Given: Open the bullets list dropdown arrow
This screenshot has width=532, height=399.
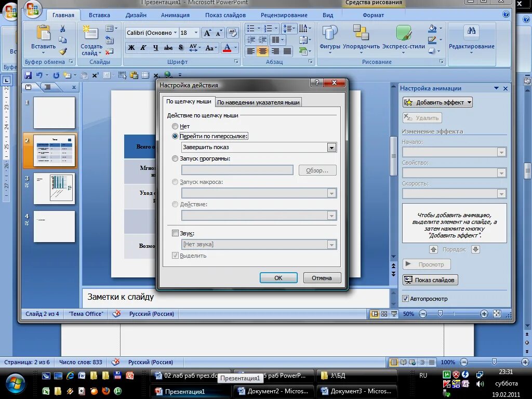Looking at the screenshot, I should point(259,28).
